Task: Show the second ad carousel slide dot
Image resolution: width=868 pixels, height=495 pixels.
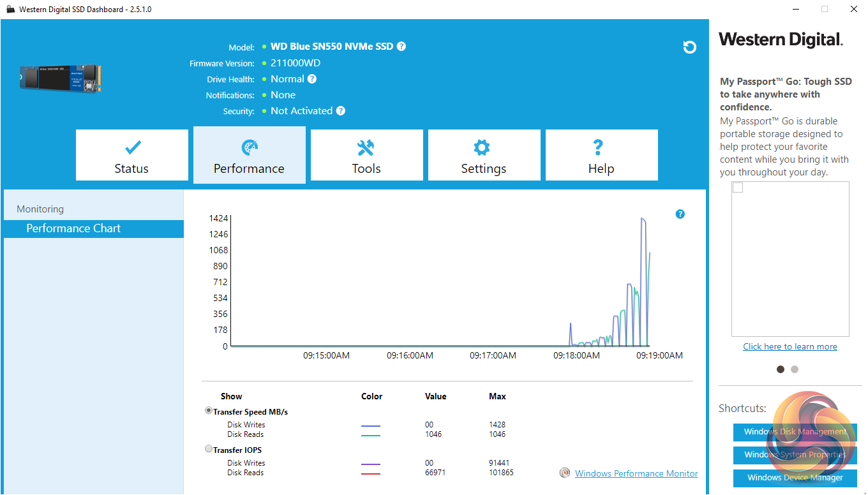Action: click(794, 369)
